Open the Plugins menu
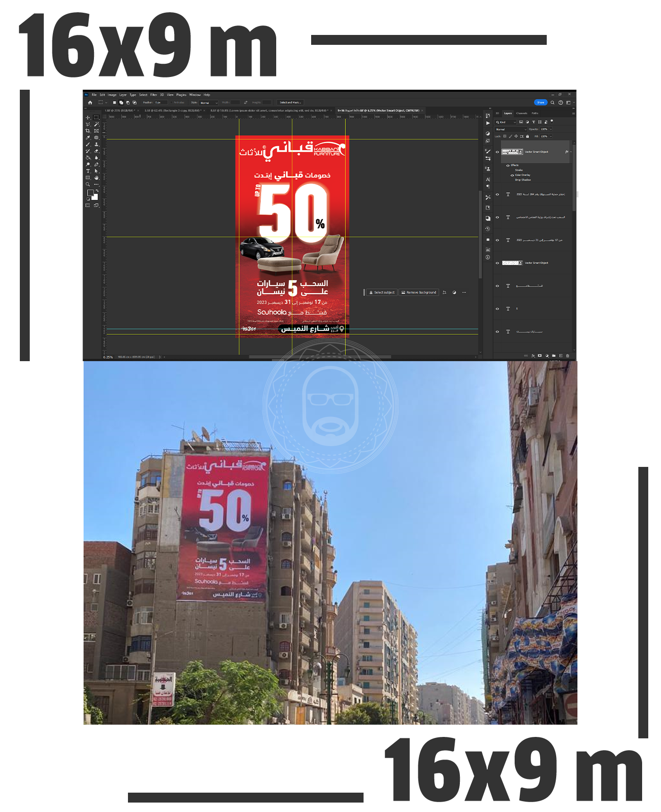 pos(181,95)
